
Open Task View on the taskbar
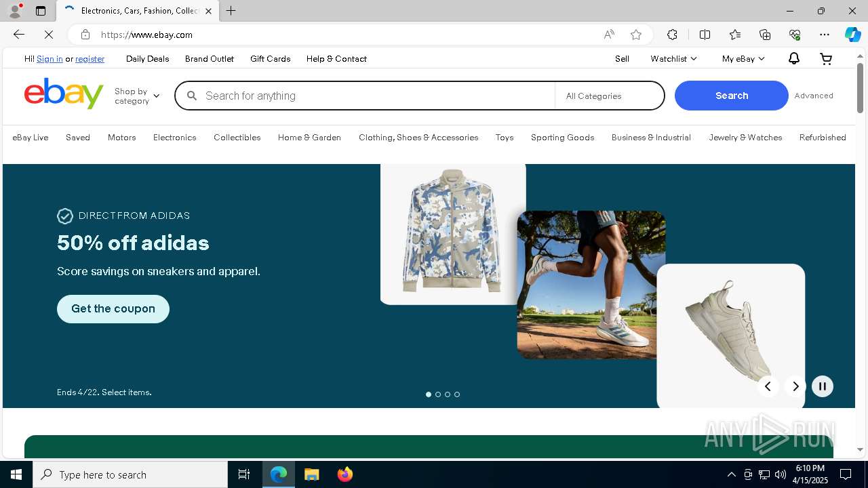(244, 474)
